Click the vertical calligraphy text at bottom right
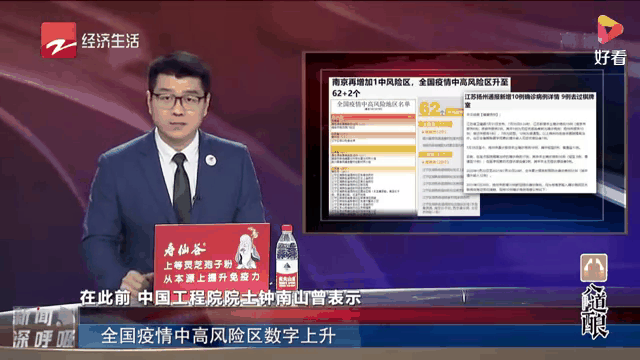The image size is (640, 360). pos(595,311)
